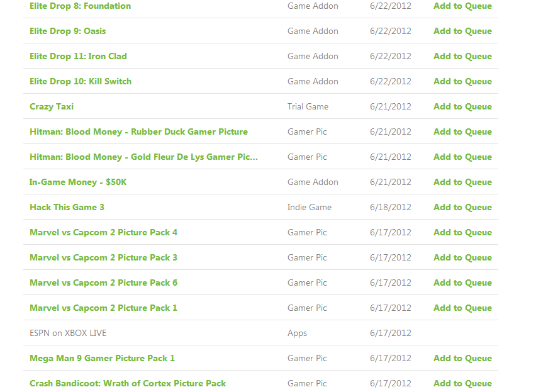Add Hitman Gold Fleur De Lys to queue

(462, 157)
